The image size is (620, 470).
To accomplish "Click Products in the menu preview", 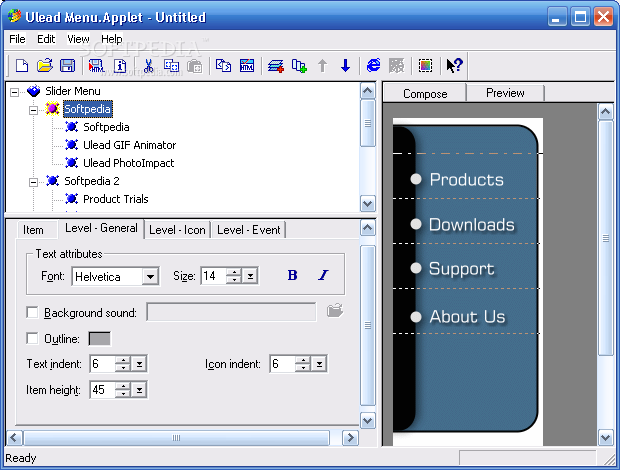I will tap(467, 179).
